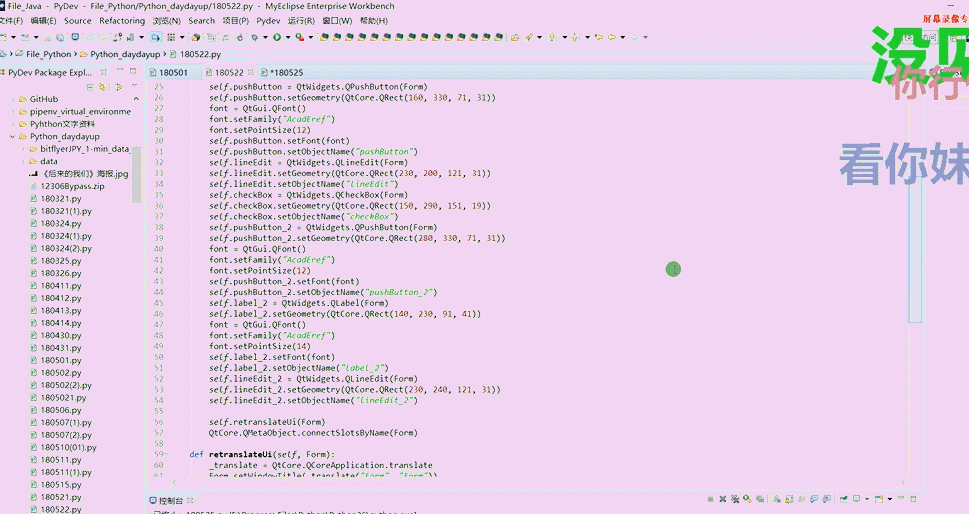This screenshot has height=514, width=969.
Task: Open the Refactoring menu
Action: [x=122, y=20]
